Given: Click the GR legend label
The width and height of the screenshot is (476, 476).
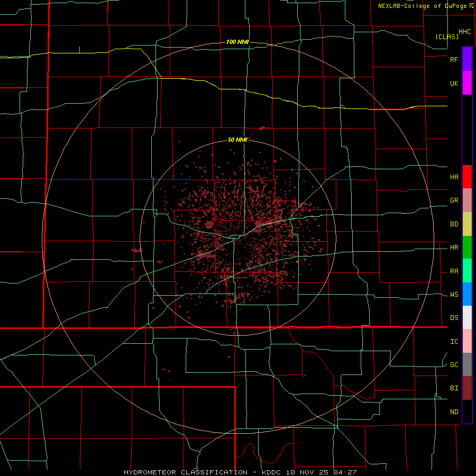Looking at the screenshot, I should pos(454,200).
